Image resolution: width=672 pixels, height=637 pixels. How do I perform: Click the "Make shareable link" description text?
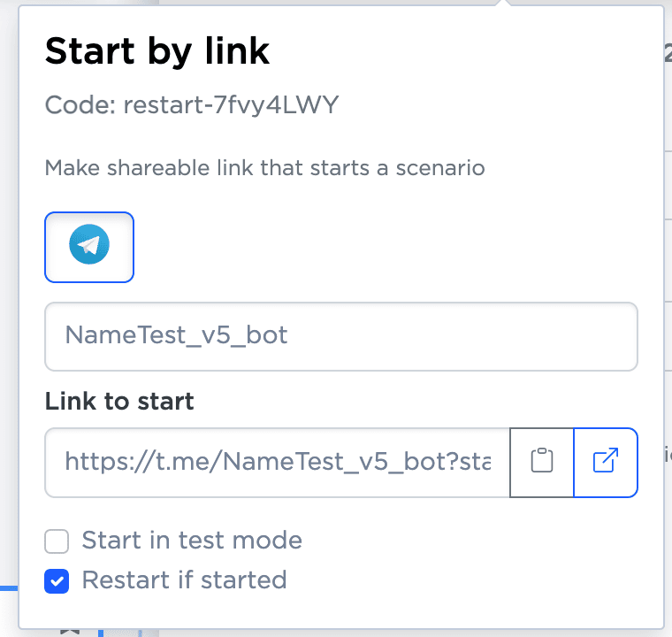(x=264, y=167)
